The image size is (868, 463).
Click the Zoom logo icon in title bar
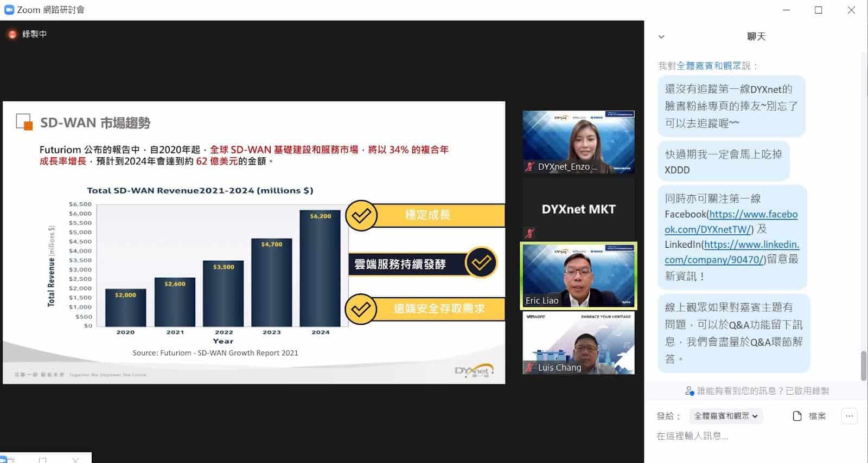[x=9, y=10]
